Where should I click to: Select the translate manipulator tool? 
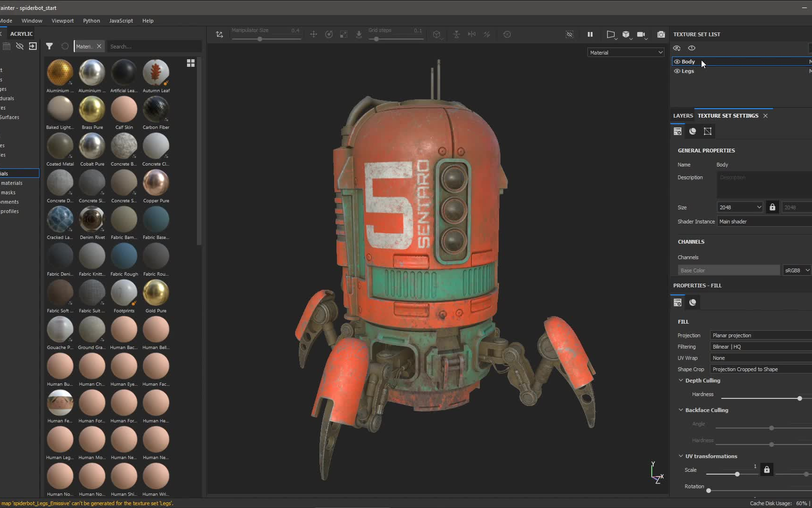click(x=314, y=34)
